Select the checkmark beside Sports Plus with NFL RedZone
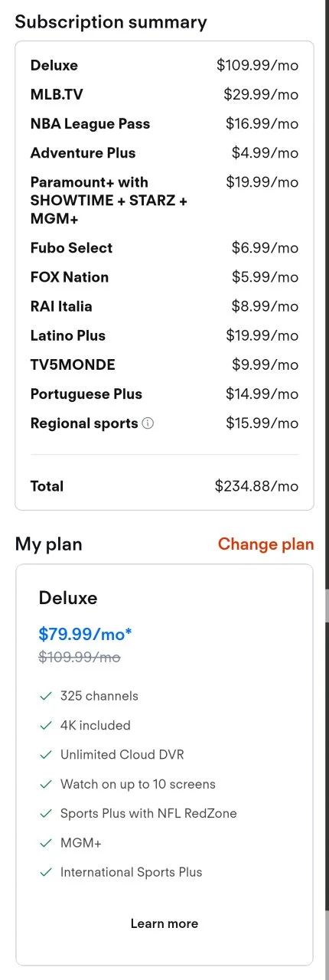 46,813
